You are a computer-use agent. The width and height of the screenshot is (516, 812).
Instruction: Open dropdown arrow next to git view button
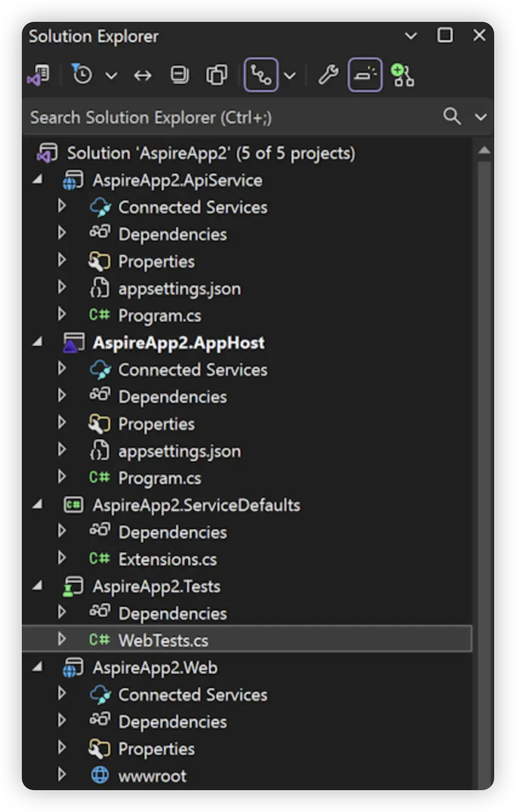pos(290,76)
